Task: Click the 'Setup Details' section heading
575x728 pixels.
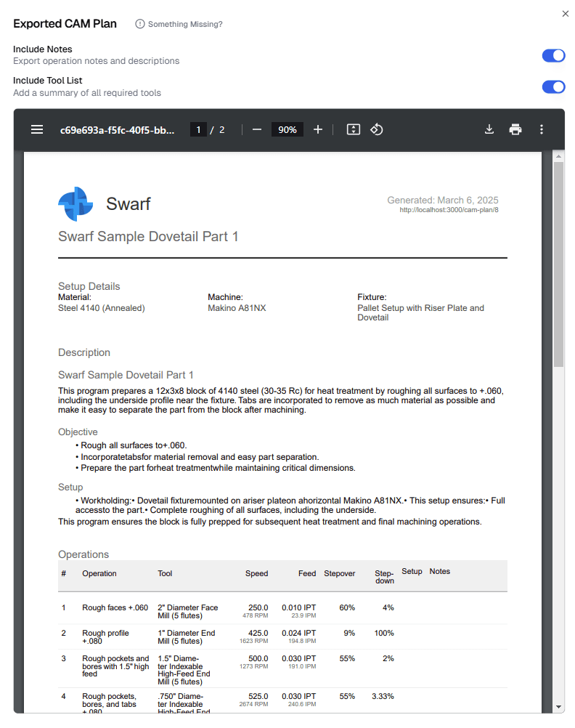Action: point(89,286)
